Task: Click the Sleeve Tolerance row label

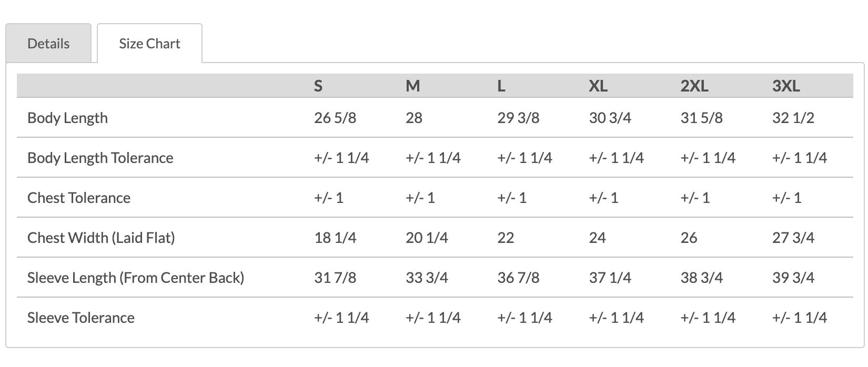Action: [81, 318]
